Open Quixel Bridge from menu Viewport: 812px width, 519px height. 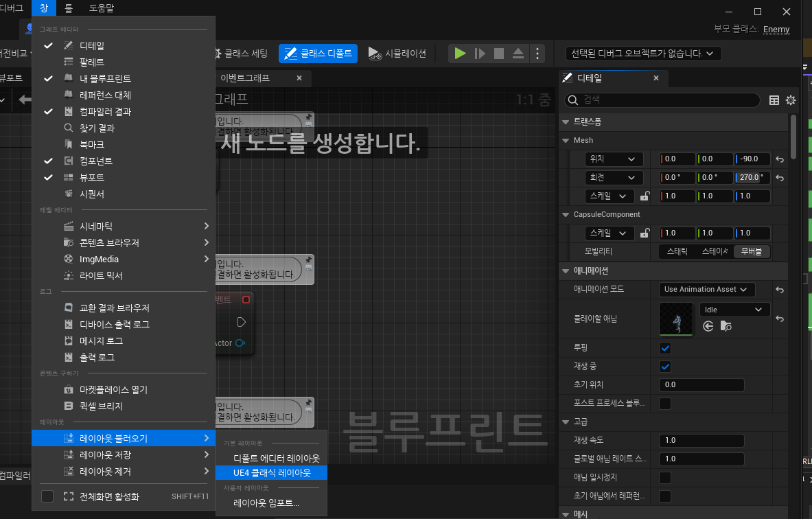(124, 406)
